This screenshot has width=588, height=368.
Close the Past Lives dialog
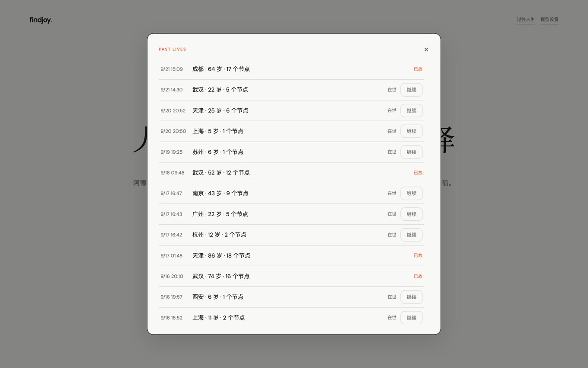(426, 49)
